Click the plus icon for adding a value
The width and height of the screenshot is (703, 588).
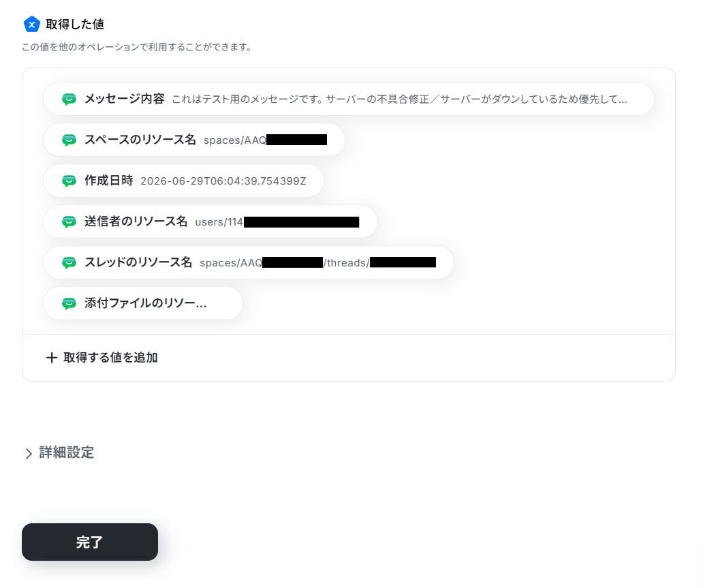(x=52, y=358)
